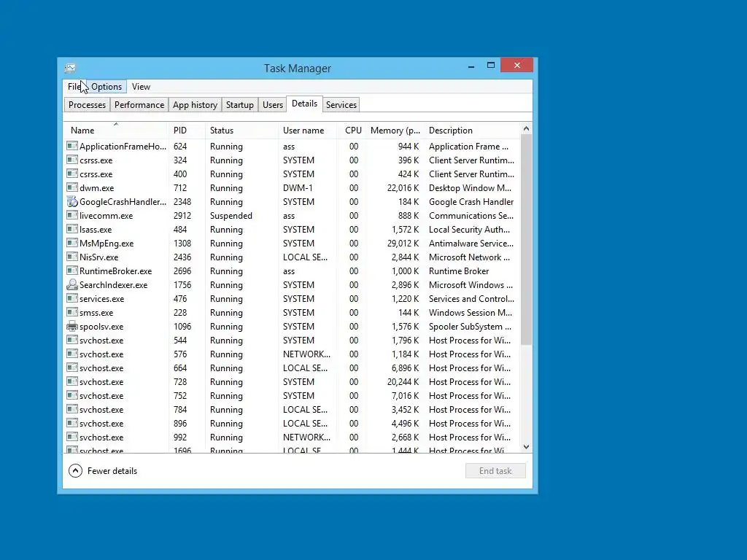The image size is (747, 560).
Task: Click the icon of csrss.exe PID 400
Action: [x=72, y=174]
